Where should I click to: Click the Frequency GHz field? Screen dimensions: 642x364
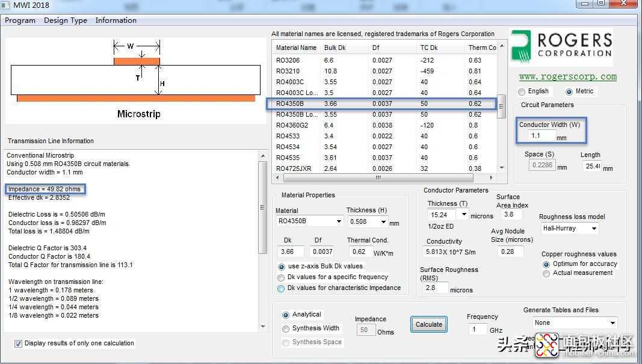pos(477,329)
